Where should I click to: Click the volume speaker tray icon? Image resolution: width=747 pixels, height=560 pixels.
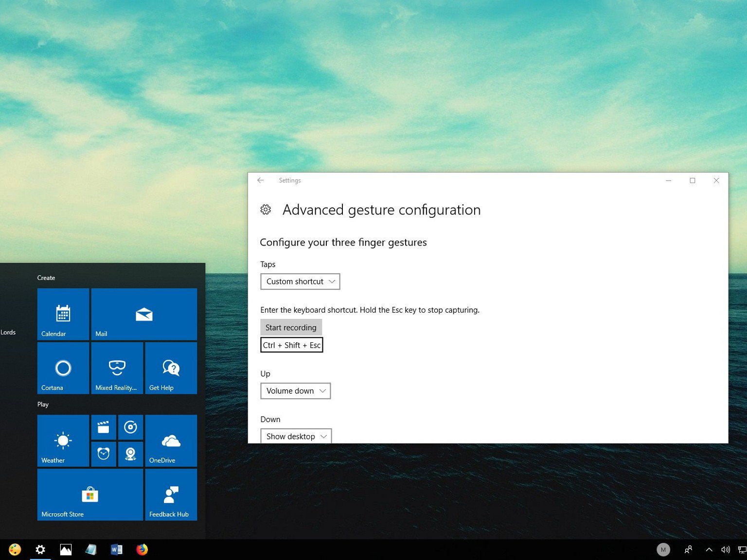(x=726, y=550)
